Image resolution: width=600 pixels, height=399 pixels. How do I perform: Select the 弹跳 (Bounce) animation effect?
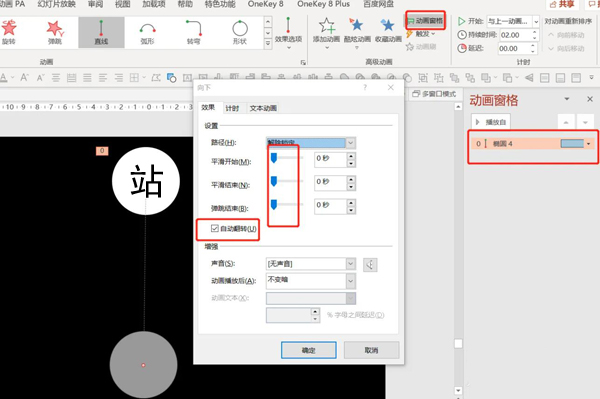[55, 32]
